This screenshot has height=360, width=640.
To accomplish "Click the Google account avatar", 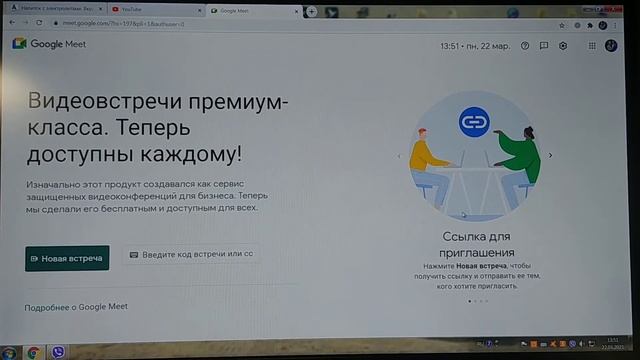I will point(611,46).
